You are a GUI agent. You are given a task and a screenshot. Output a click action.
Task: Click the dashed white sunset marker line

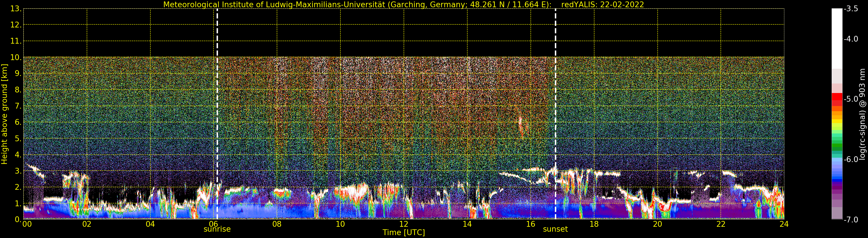click(x=555, y=114)
